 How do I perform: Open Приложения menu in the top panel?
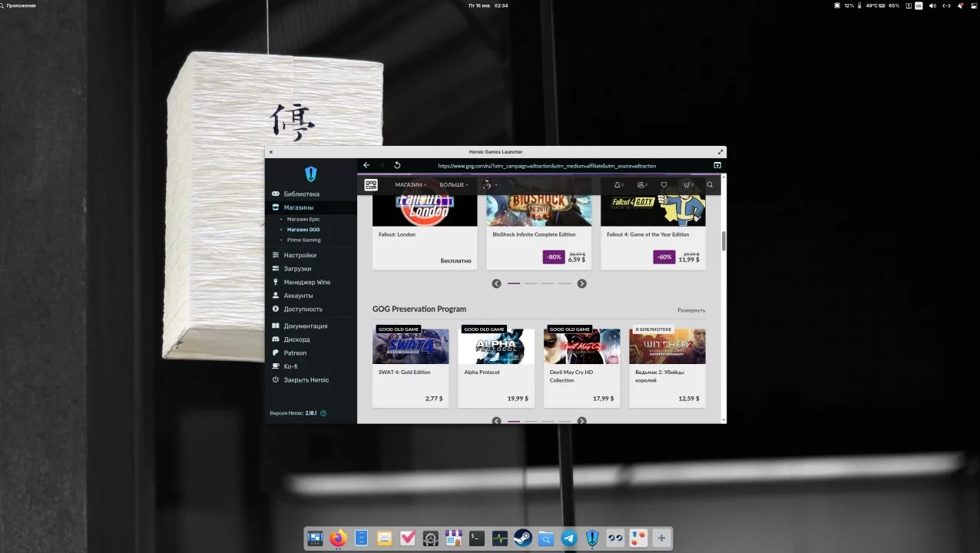18,5
